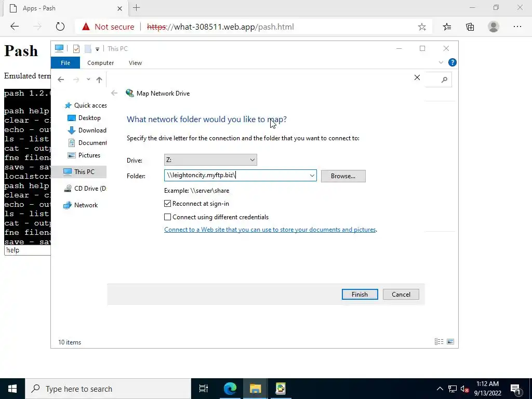The image size is (532, 399).
Task: Open recent locations dropdown arrow
Action: (88, 79)
